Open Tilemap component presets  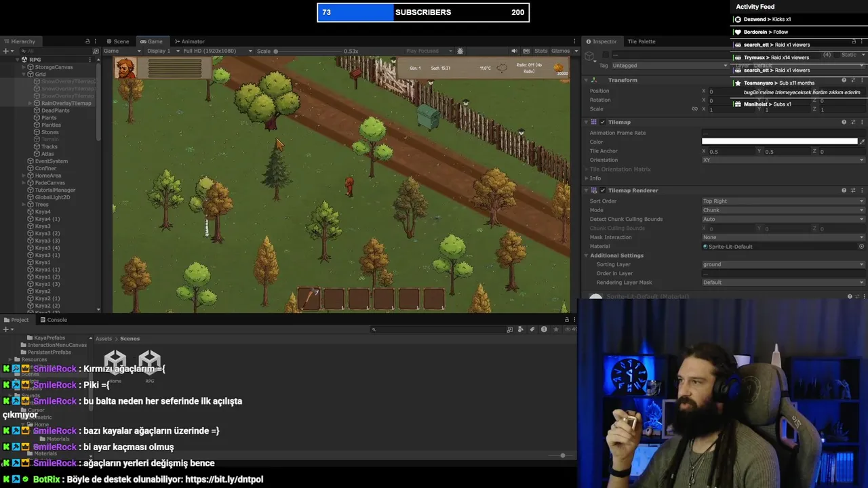(x=852, y=122)
